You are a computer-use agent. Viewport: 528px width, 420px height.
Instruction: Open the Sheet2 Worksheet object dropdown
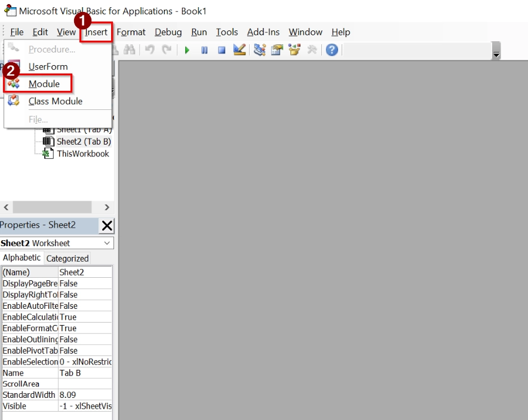pos(107,243)
